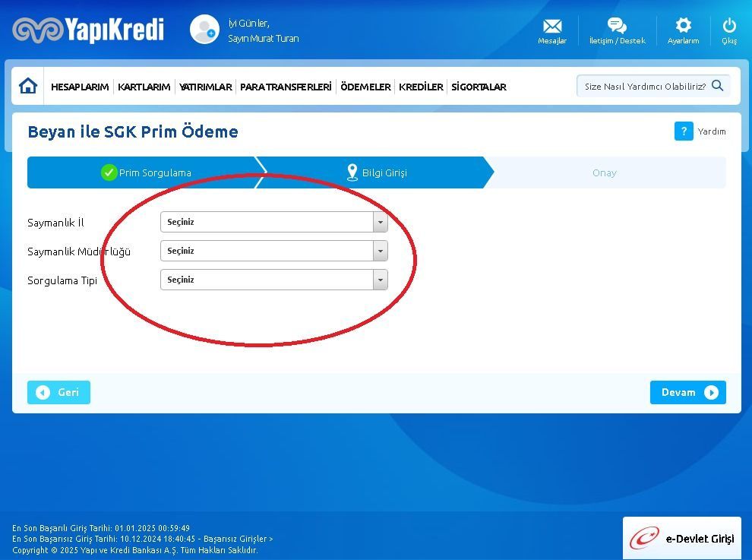
Task: Open Ayarlarım gear icon
Action: click(683, 26)
